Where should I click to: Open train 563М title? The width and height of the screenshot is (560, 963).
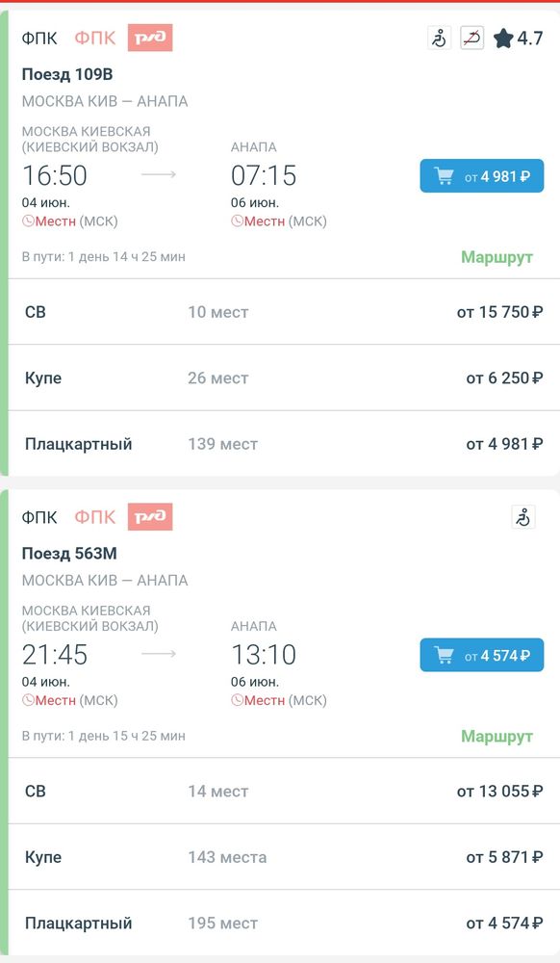coord(69,554)
